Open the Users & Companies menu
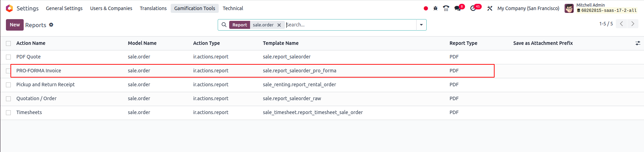The height and width of the screenshot is (152, 644). click(111, 8)
